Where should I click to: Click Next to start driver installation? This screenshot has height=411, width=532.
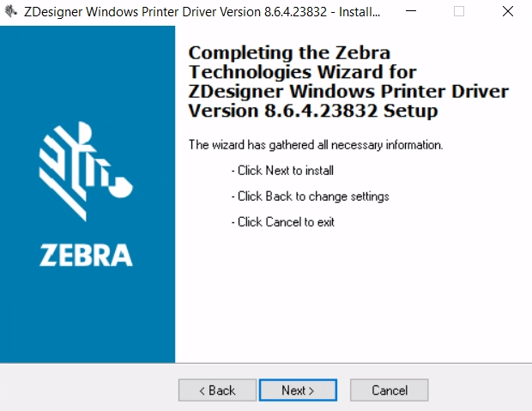coord(298,390)
